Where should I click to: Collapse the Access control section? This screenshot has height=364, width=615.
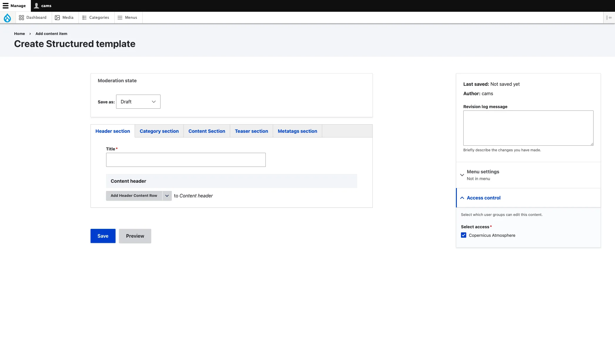pos(528,198)
